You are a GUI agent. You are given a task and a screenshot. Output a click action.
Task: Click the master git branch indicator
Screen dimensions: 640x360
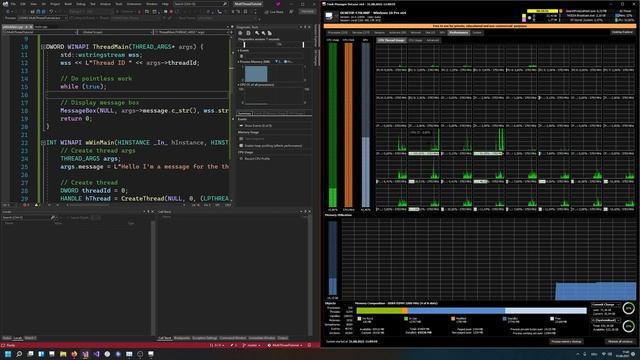pyautogui.click(x=252, y=345)
